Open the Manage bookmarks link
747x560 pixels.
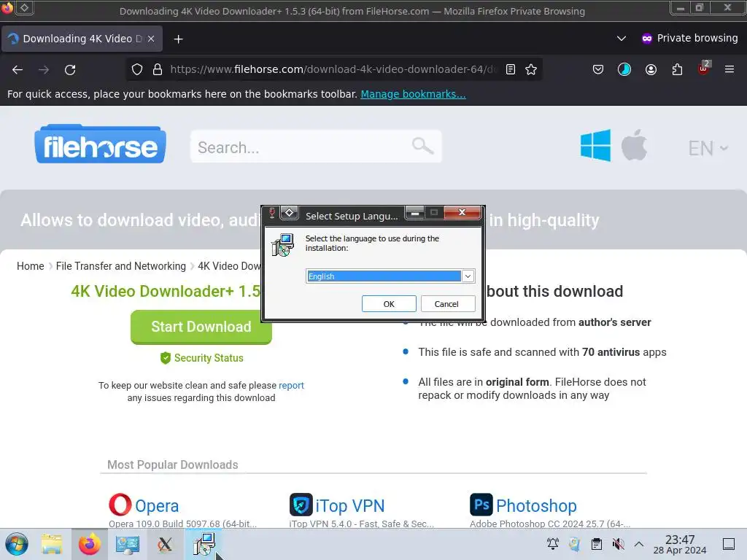click(413, 94)
